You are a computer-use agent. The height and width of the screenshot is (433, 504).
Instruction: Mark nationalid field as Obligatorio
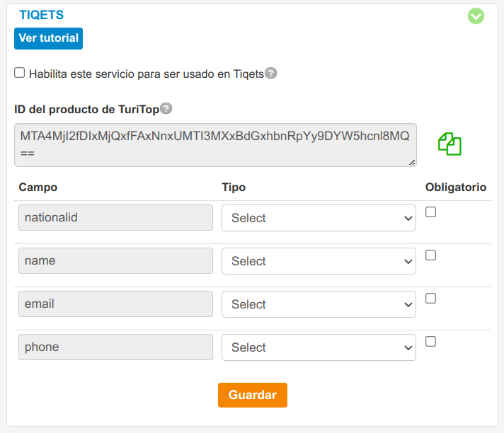pyautogui.click(x=430, y=212)
